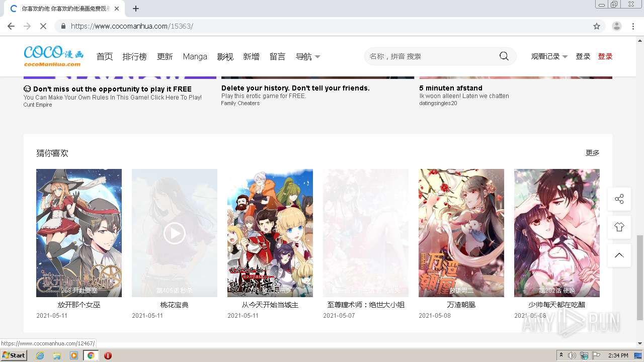Click 更多 to see more recommendations

tap(593, 153)
